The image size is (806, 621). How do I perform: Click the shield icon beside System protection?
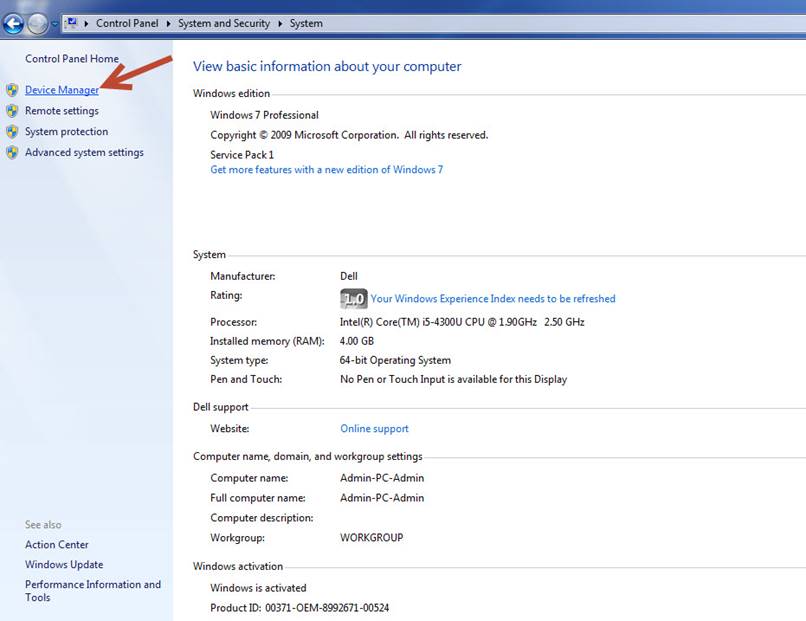(x=12, y=132)
